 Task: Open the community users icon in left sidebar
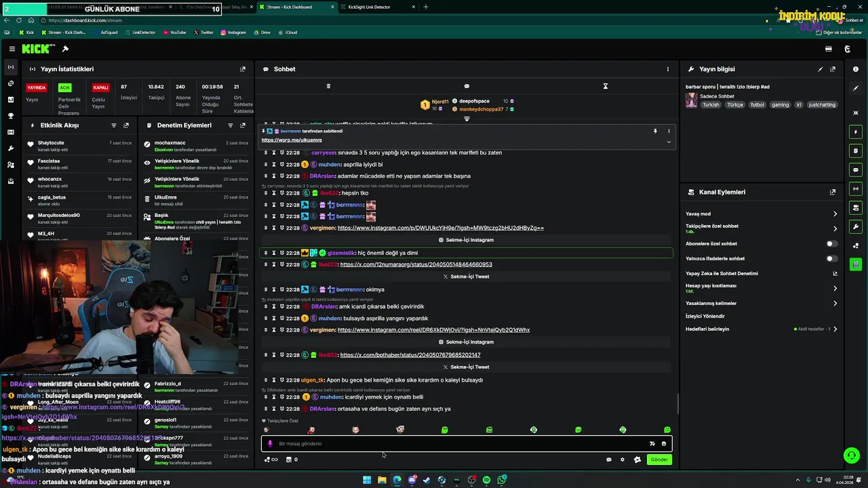[x=10, y=165]
